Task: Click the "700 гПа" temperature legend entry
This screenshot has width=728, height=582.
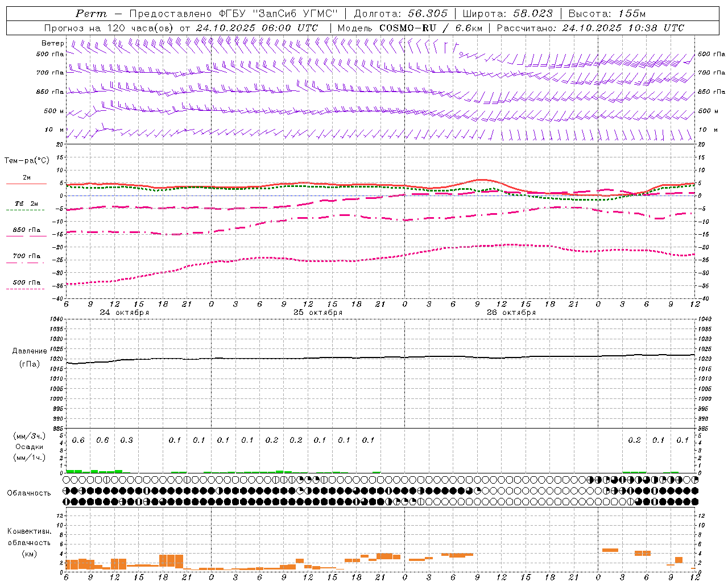Action: [26, 259]
